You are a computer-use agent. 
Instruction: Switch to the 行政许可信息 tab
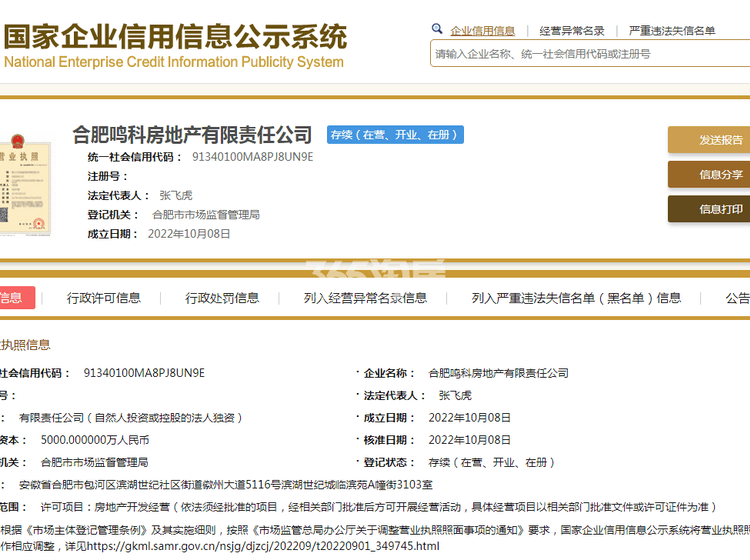pyautogui.click(x=104, y=298)
